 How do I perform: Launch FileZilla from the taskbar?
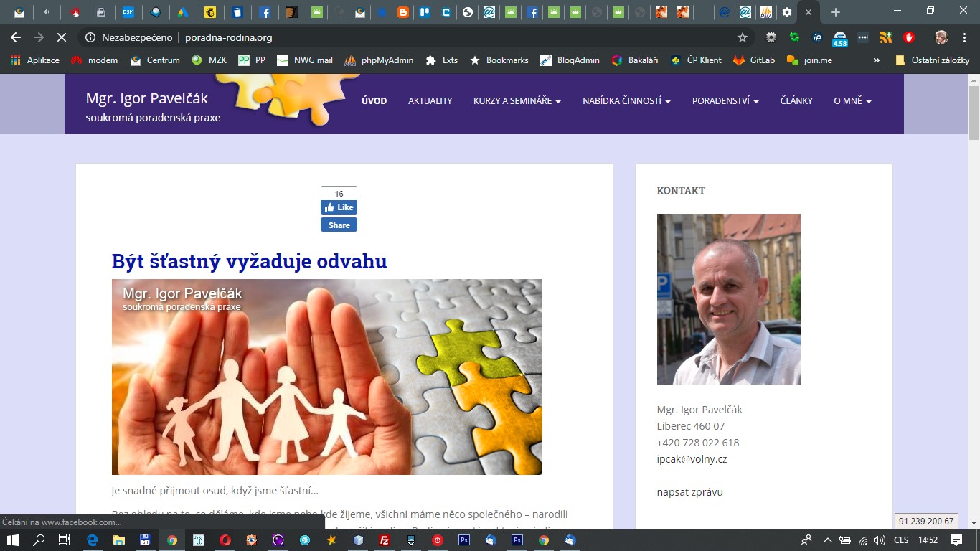[385, 540]
